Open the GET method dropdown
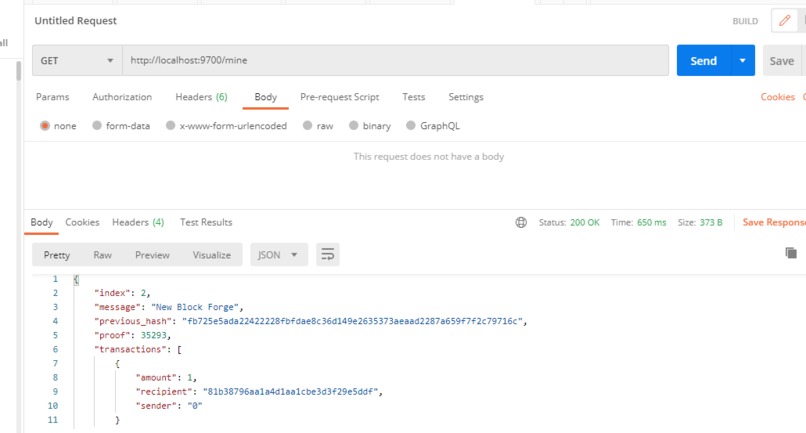 pyautogui.click(x=77, y=61)
